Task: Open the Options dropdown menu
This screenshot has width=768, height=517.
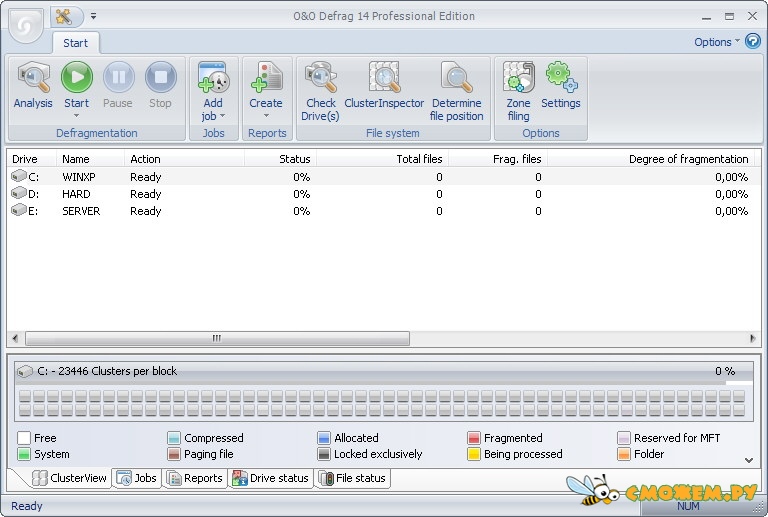Action: click(717, 42)
